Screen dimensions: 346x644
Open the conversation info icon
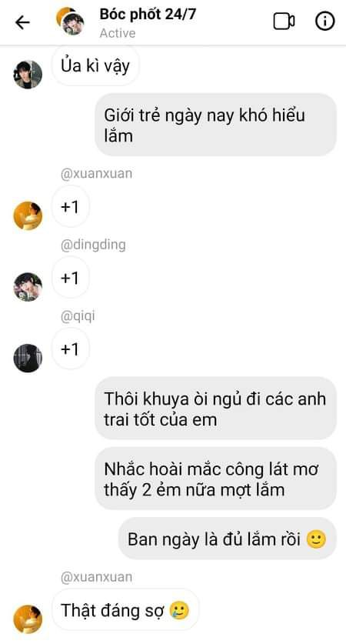[324, 22]
